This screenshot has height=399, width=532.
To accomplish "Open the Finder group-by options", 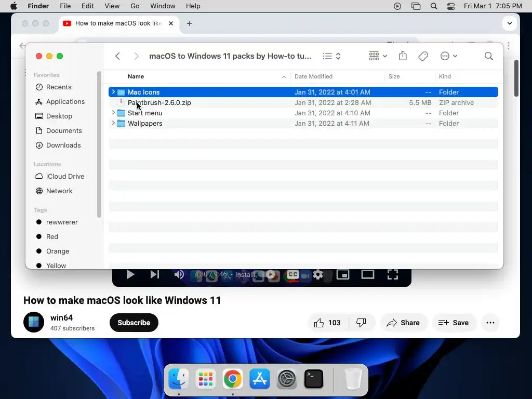I will [x=378, y=56].
